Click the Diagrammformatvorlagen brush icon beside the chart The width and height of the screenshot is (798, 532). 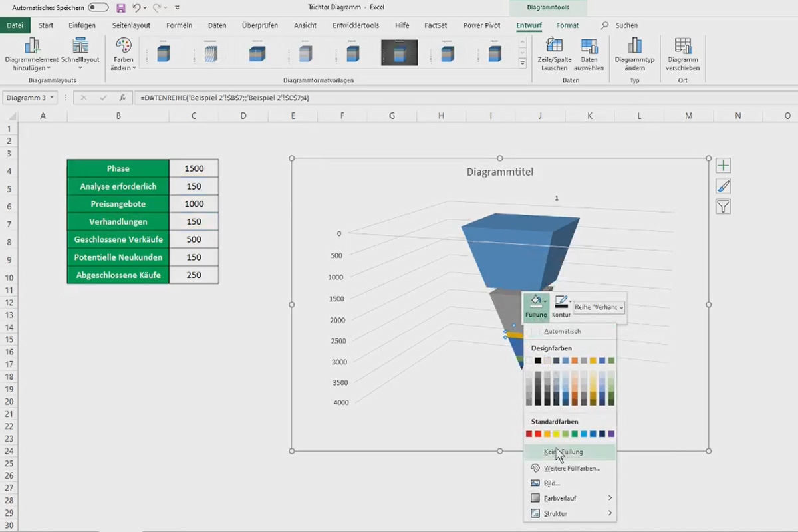(x=723, y=186)
